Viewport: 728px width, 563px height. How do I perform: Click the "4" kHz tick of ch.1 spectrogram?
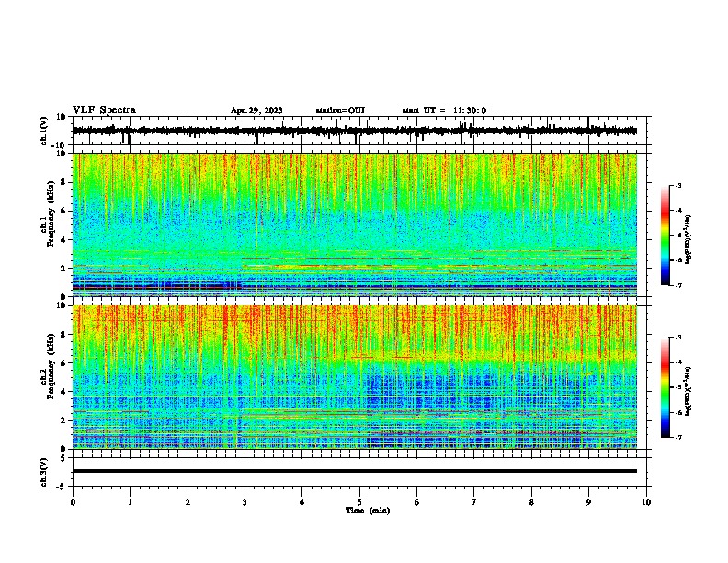[63, 239]
